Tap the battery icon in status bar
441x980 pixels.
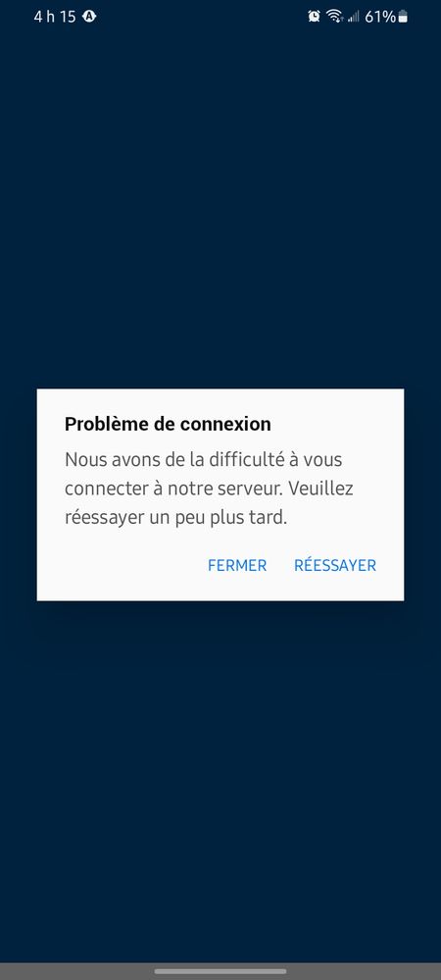pyautogui.click(x=403, y=17)
